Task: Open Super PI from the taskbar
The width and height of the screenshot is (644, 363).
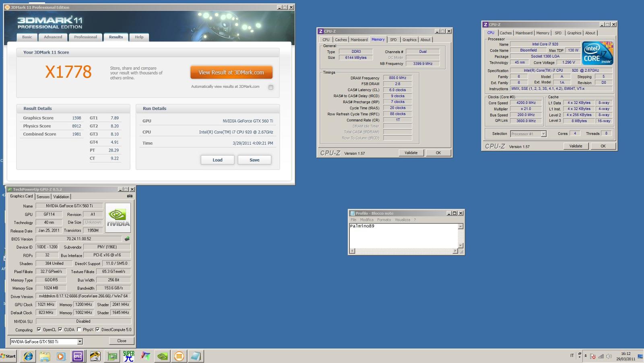Action: click(x=129, y=356)
